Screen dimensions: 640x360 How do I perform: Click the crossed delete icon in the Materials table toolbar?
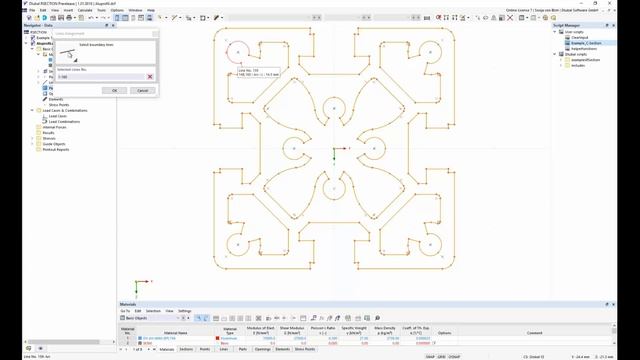258,318
